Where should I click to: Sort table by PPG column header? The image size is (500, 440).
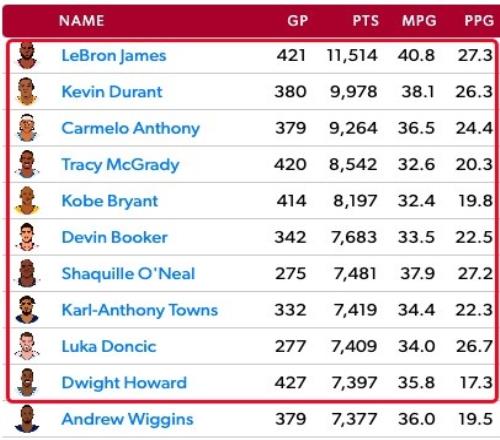tap(479, 21)
